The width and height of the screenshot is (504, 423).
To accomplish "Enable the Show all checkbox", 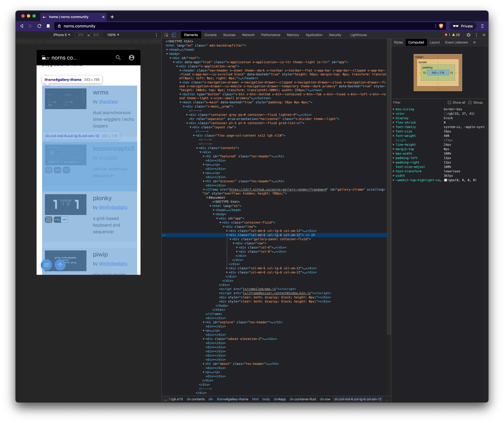I will (x=449, y=102).
